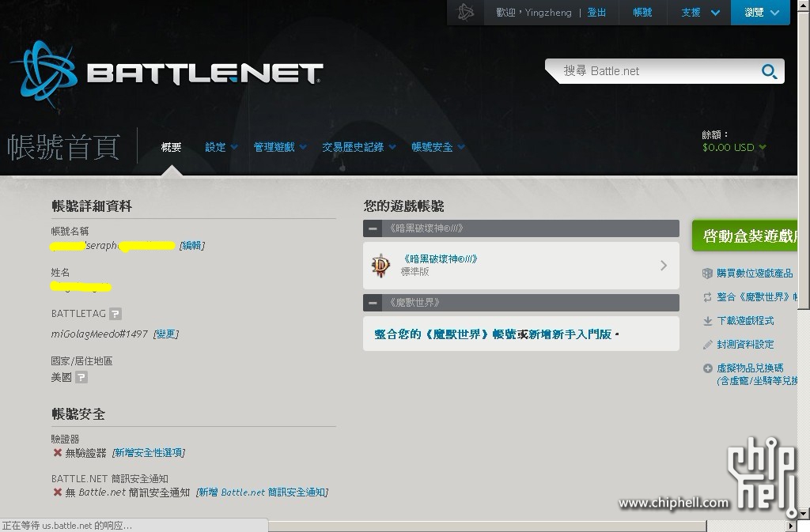Click the Battle.net logo icon in top bar
The width and height of the screenshot is (810, 532).
(465, 12)
